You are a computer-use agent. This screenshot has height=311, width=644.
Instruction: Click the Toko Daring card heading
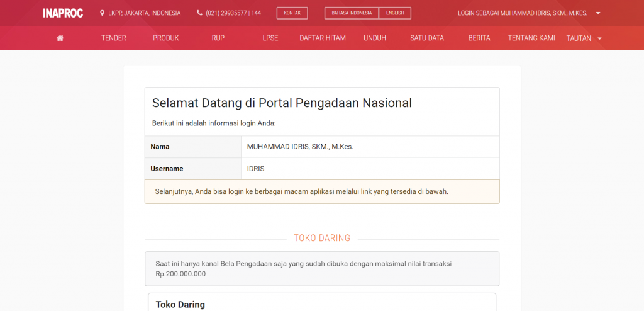[x=180, y=305]
